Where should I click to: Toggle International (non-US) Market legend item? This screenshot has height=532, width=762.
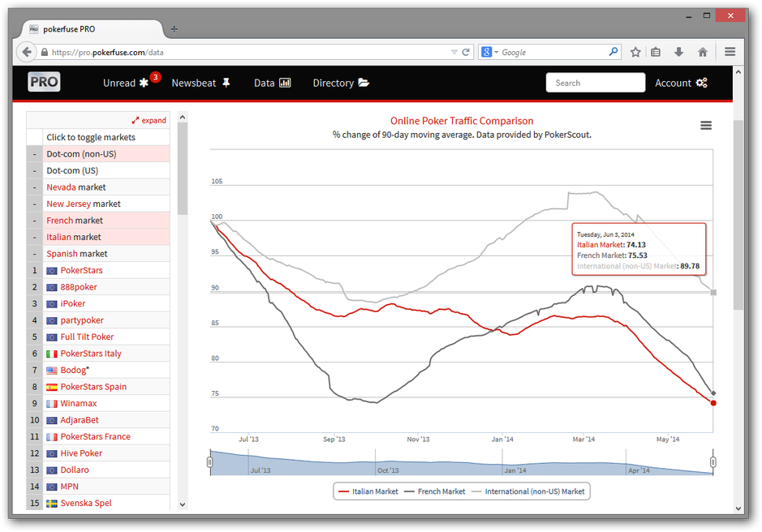coord(528,491)
